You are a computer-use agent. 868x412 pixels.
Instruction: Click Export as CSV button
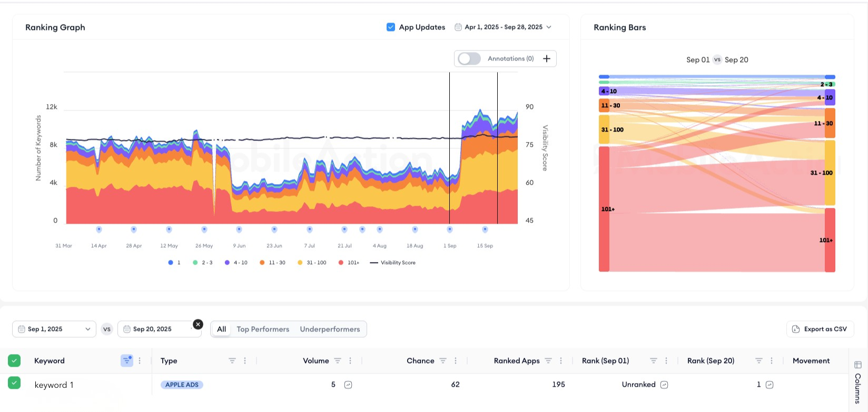click(x=820, y=329)
